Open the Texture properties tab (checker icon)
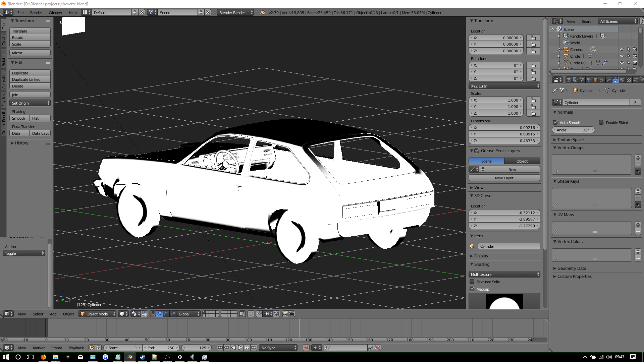The height and width of the screenshot is (362, 644). coord(629,80)
